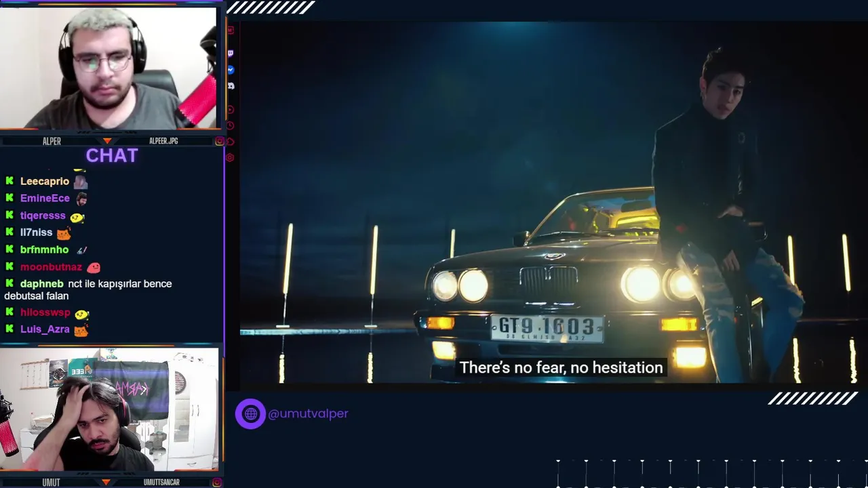Click username brfnmnho in chat
Image resolution: width=868 pixels, height=488 pixels.
(44, 249)
